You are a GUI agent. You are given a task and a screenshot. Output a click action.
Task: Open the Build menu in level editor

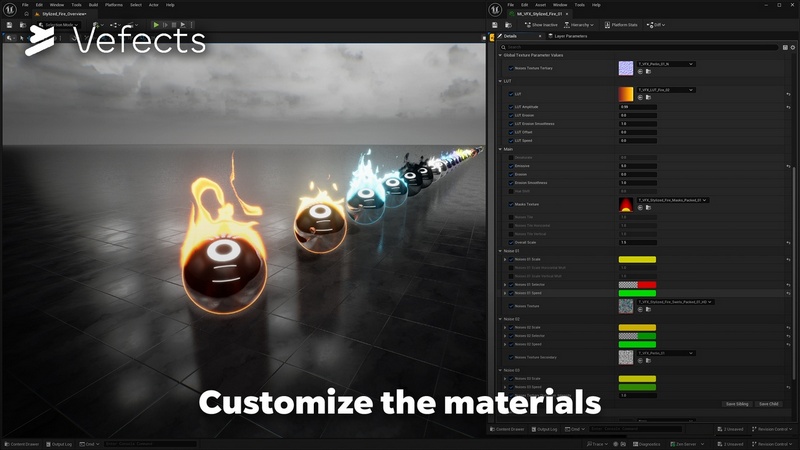[92, 4]
